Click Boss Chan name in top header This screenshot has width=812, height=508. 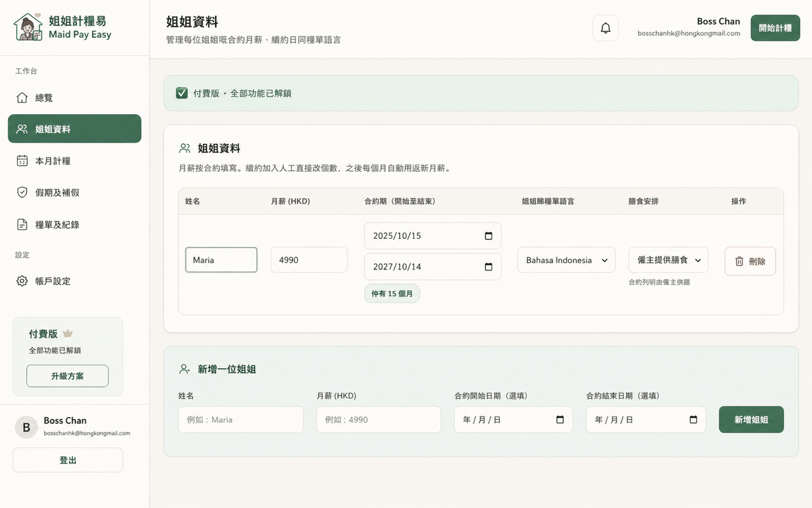coord(718,21)
